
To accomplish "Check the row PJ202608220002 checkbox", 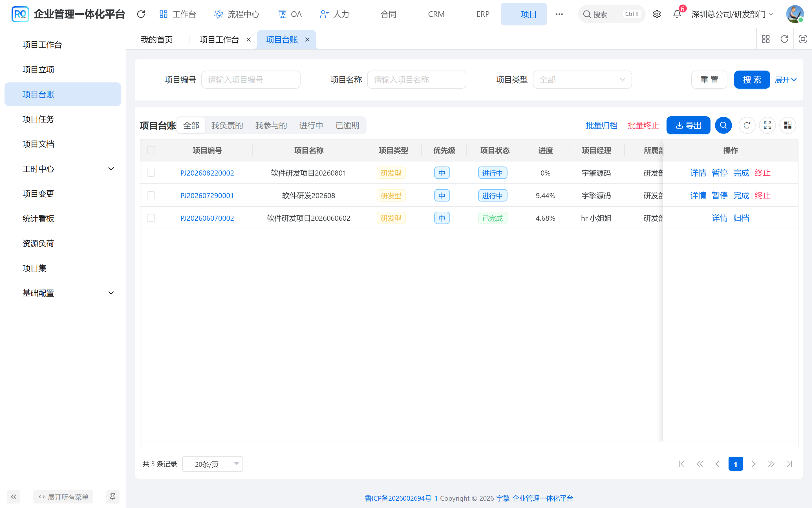I will (x=151, y=173).
